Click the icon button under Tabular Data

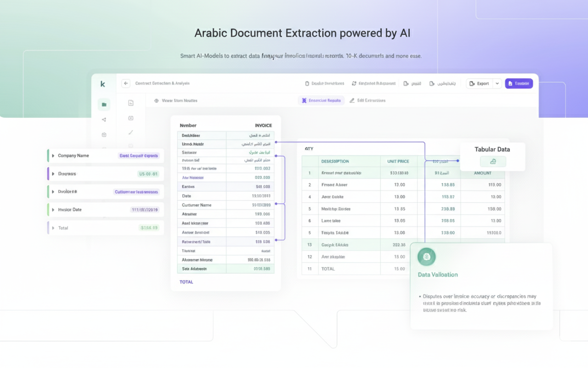point(493,161)
